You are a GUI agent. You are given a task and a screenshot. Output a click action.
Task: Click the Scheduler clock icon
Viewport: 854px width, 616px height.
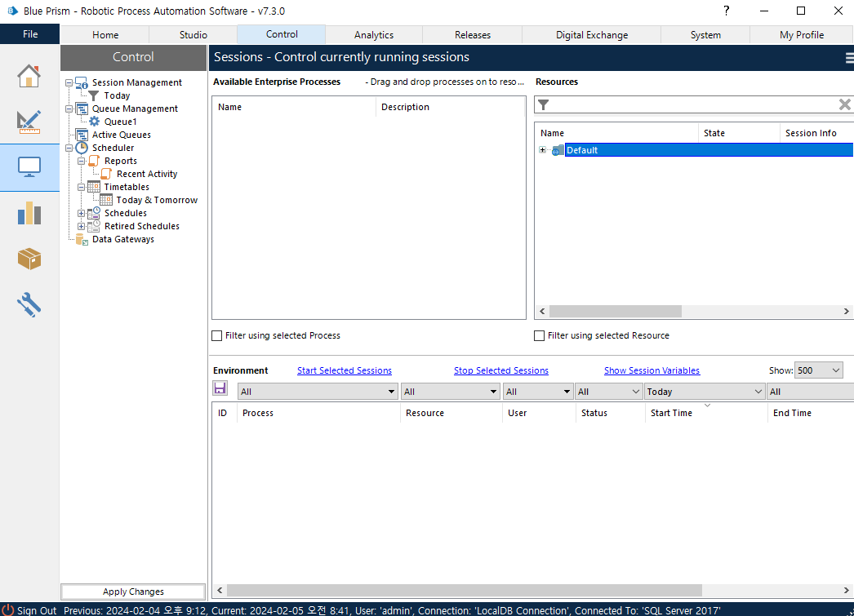[82, 148]
